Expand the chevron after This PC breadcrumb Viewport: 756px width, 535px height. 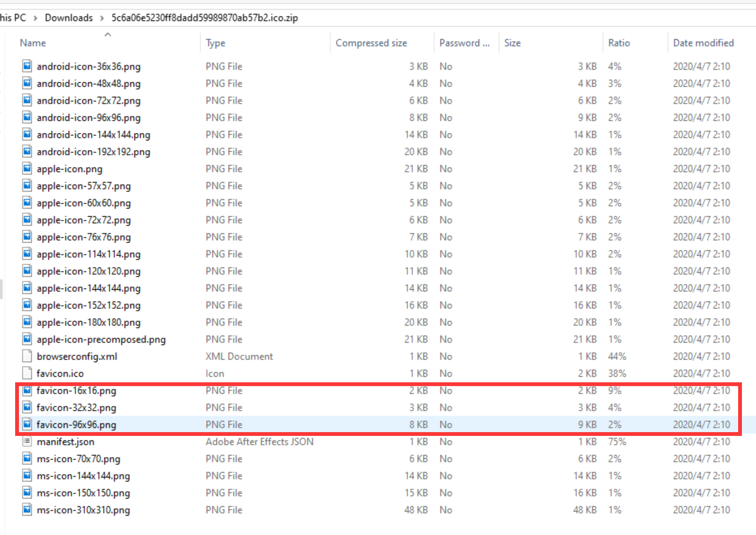pos(35,18)
